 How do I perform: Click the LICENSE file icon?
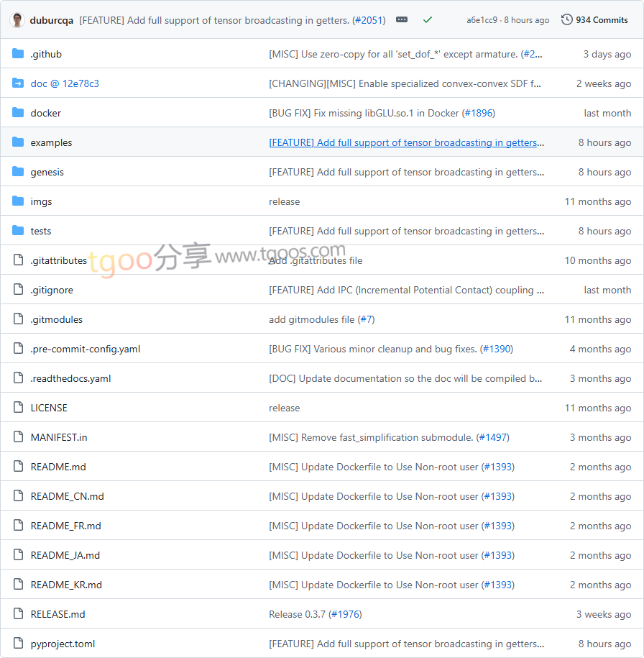18,408
